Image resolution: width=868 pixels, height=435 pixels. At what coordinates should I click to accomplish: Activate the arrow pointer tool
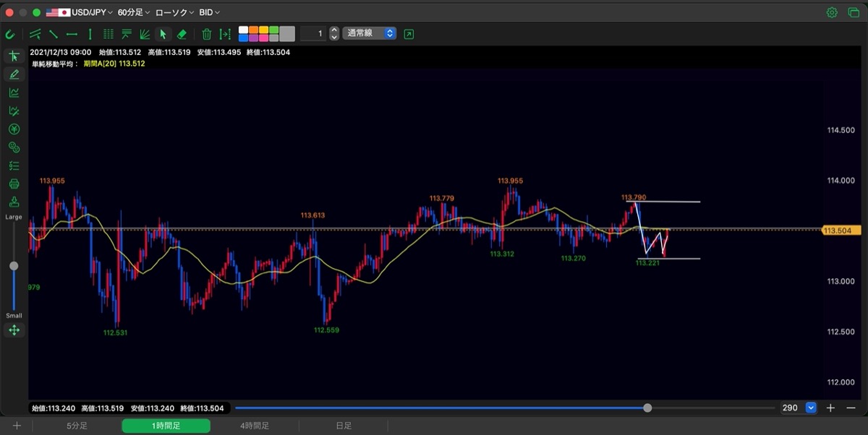click(163, 34)
